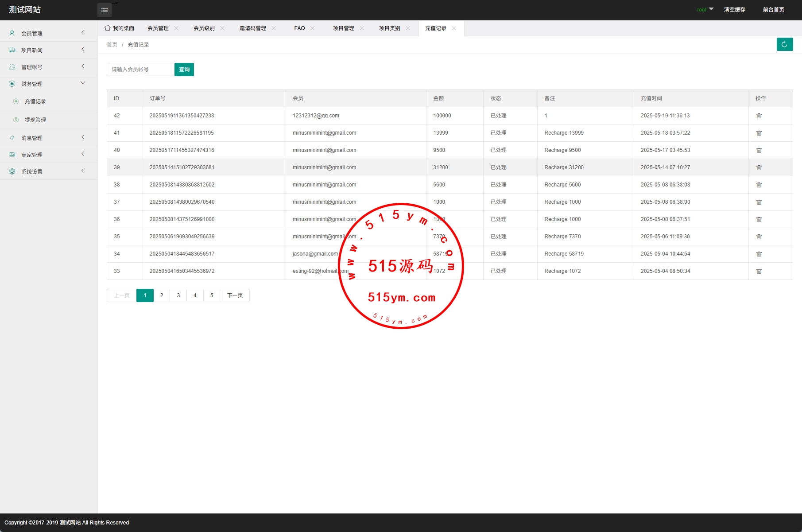802x532 pixels.
Task: Open 提现管理 in the sidebar
Action: pyautogui.click(x=35, y=120)
